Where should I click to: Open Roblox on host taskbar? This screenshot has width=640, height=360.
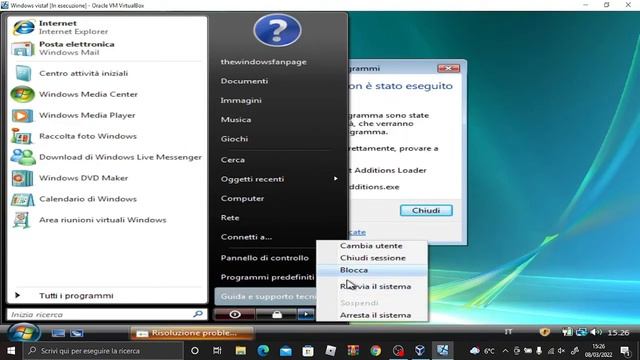click(331, 351)
